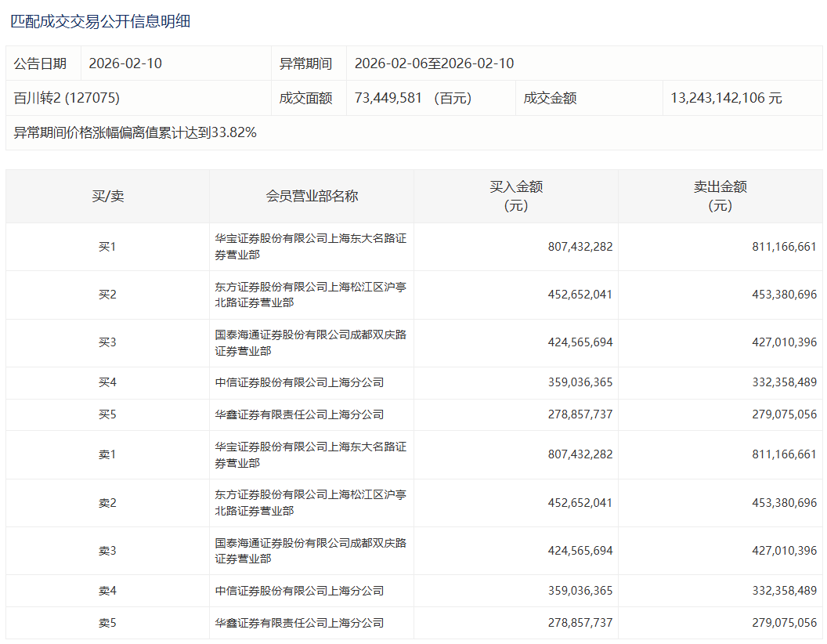Viewport: 827px width, 644px height.
Task: Click the 买/卖 column header
Action: click(107, 196)
